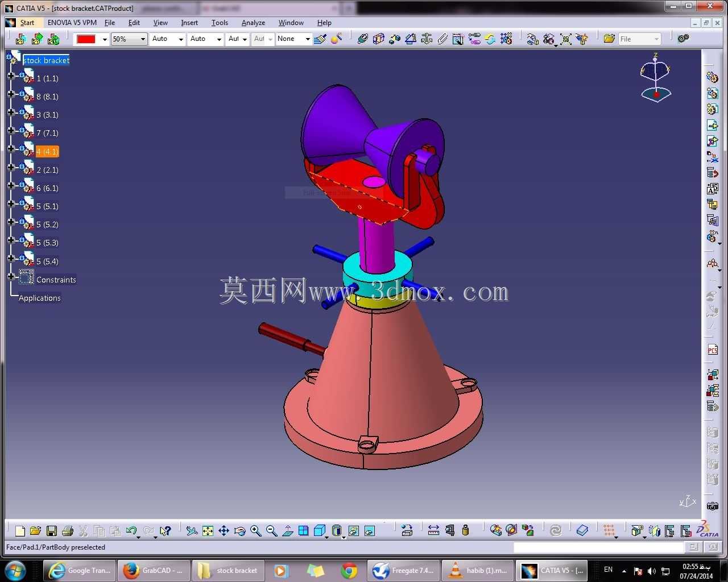Image resolution: width=728 pixels, height=582 pixels.
Task: Select the 5 (5.3) tree item
Action: click(x=47, y=243)
